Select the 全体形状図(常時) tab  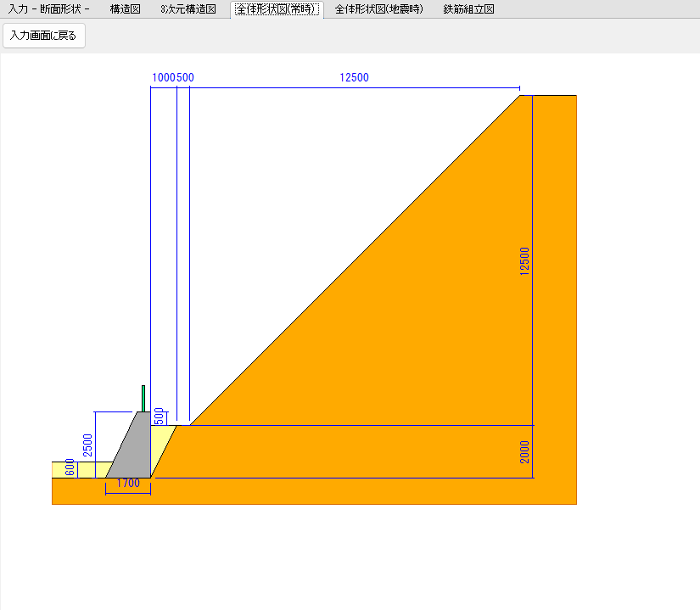point(277,9)
